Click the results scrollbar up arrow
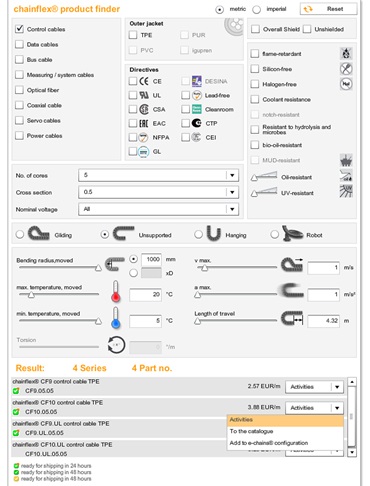Viewport: 370px width, 486px height. click(352, 381)
